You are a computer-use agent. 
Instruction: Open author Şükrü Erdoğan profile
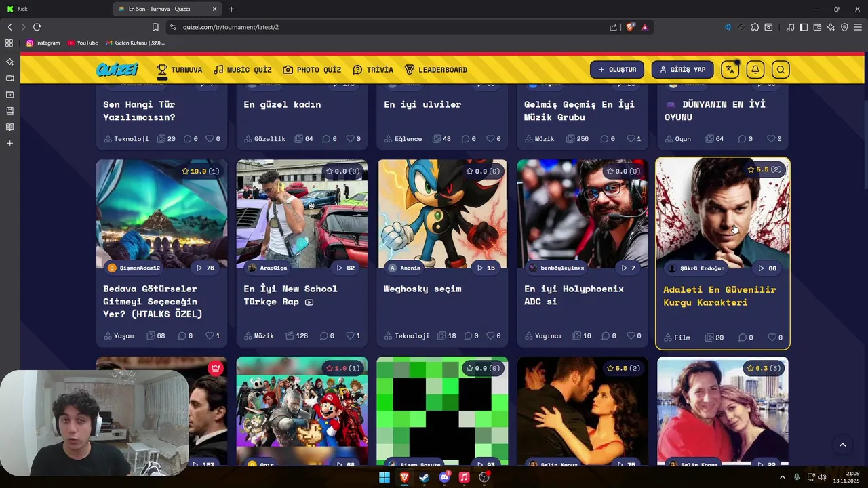696,268
